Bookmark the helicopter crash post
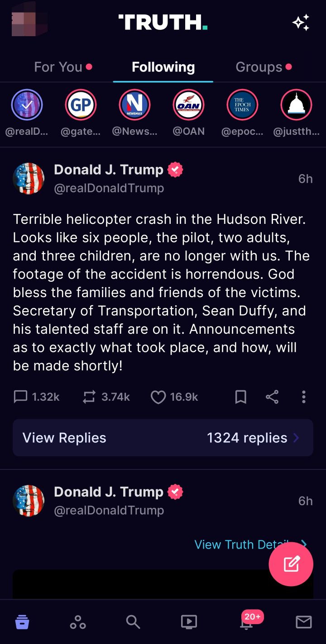Viewport: 326px width, 644px height. 241,397
